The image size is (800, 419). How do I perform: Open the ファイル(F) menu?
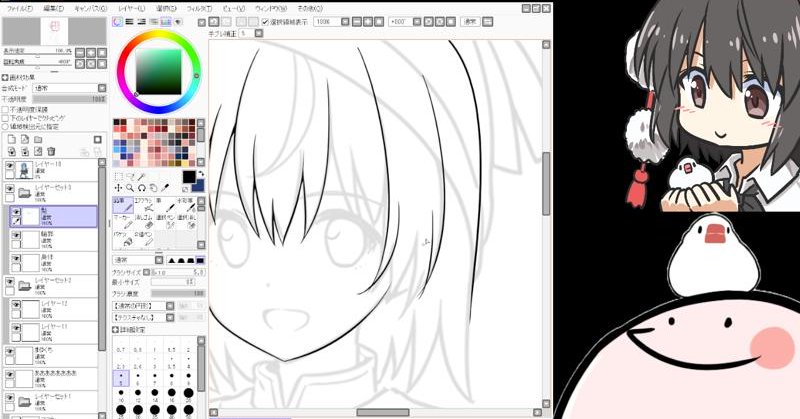[x=19, y=9]
